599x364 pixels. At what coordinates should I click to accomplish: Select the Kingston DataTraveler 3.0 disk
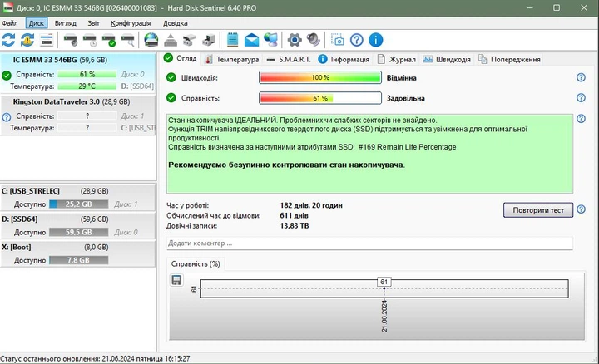coord(78,115)
